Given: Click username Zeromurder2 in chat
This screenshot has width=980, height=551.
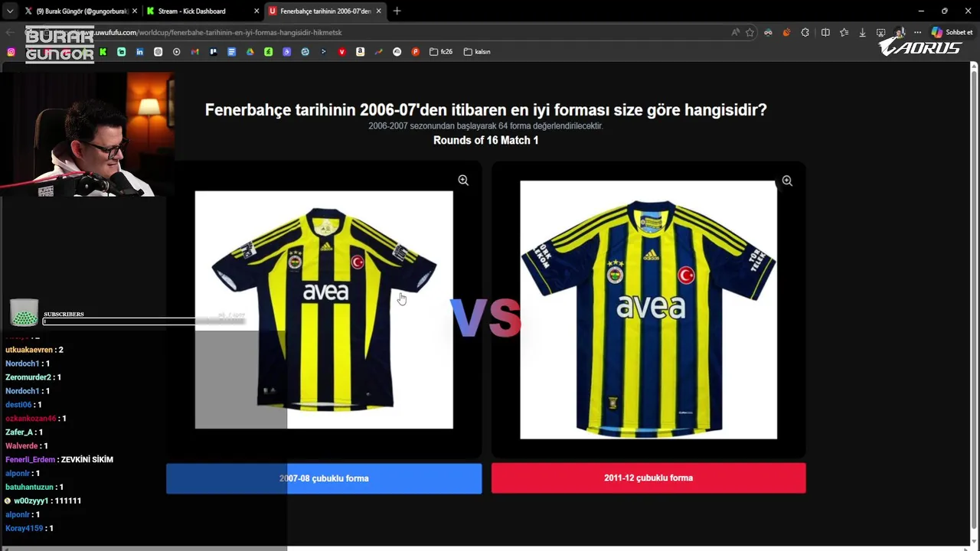Looking at the screenshot, I should point(28,377).
